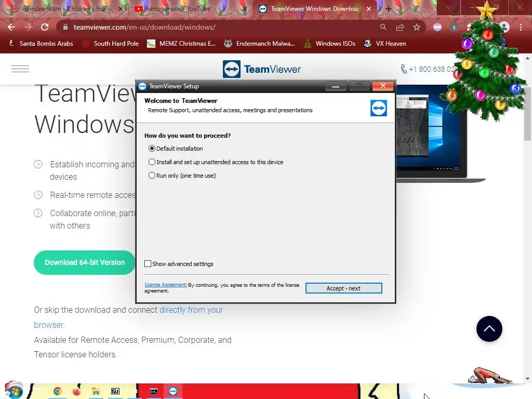The height and width of the screenshot is (399, 532).
Task: Select Default installation radio option
Action: click(x=176, y=149)
